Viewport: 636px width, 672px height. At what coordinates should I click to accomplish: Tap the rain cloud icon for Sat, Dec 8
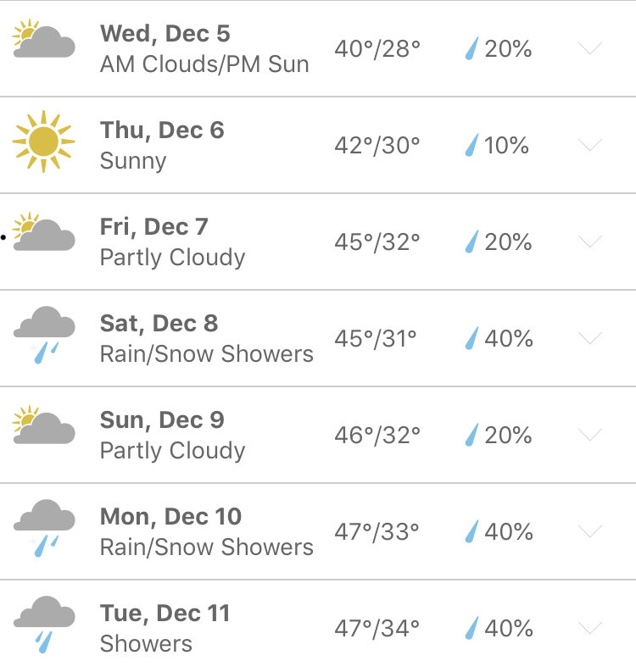pyautogui.click(x=44, y=335)
